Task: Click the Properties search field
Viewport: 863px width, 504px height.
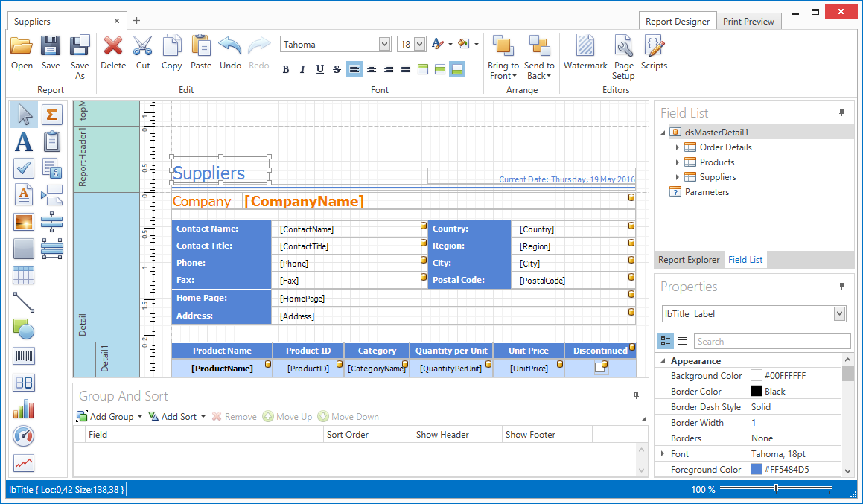Action: [x=771, y=342]
